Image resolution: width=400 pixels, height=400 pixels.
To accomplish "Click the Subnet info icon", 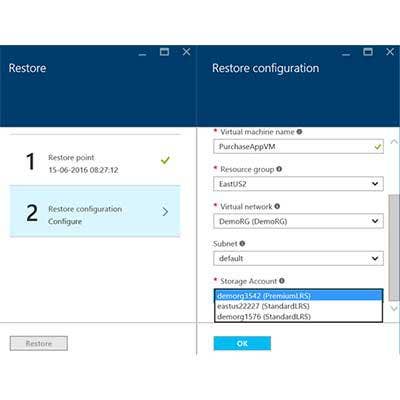I will tap(242, 244).
